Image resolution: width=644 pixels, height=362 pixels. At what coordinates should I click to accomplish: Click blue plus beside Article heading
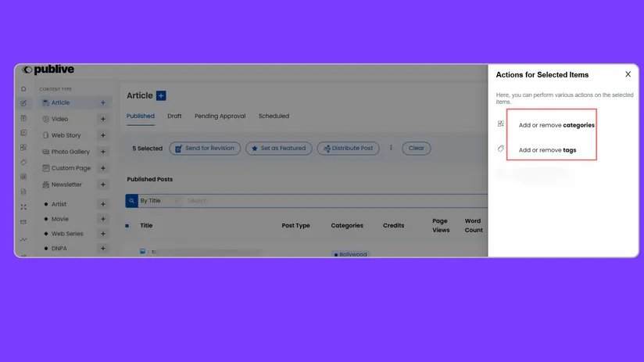[161, 95]
